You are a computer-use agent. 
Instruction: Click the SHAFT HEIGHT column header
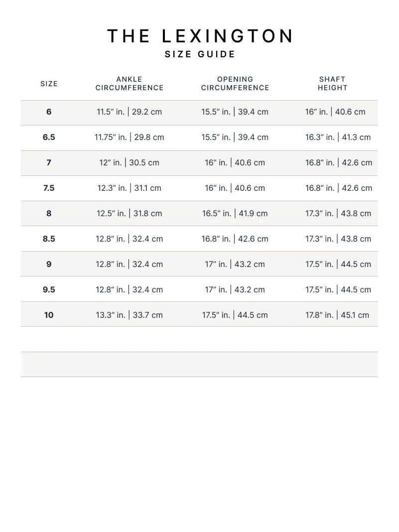333,84
